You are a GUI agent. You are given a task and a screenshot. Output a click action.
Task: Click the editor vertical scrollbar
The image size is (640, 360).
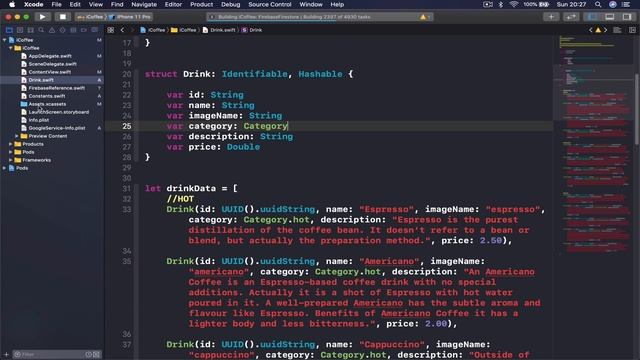637,109
